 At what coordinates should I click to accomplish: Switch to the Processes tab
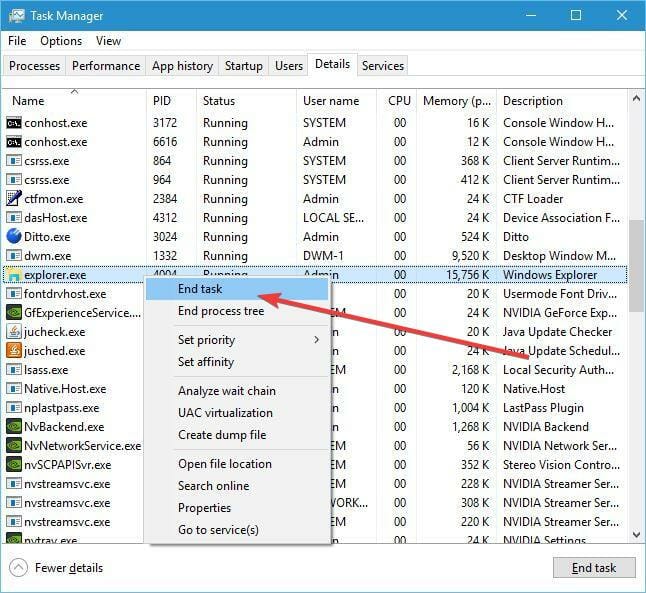pyautogui.click(x=34, y=66)
